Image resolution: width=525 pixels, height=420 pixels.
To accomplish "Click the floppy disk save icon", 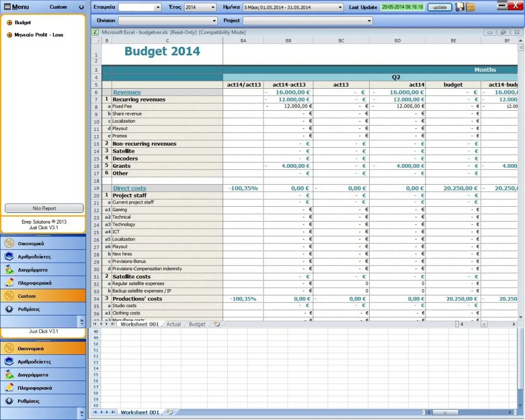I will pyautogui.click(x=460, y=7).
